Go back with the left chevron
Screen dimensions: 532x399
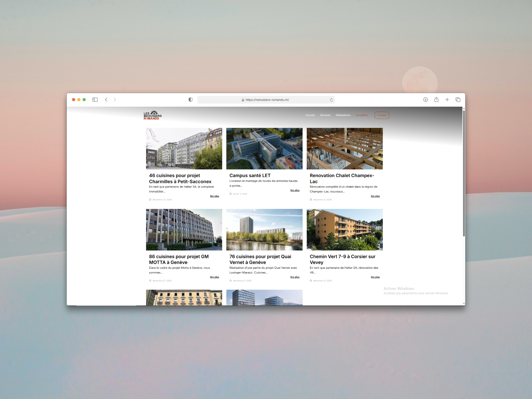coord(106,99)
